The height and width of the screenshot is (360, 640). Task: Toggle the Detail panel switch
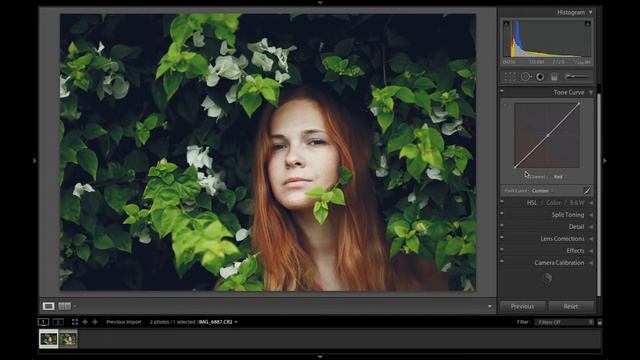[x=502, y=225]
